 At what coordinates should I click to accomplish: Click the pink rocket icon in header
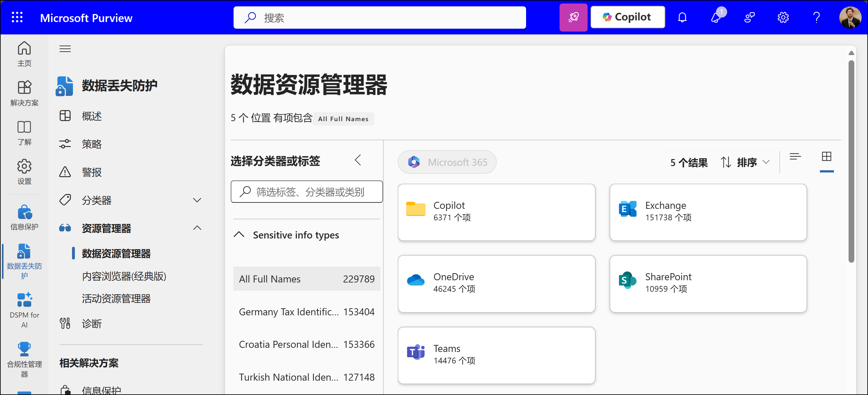coord(573,18)
